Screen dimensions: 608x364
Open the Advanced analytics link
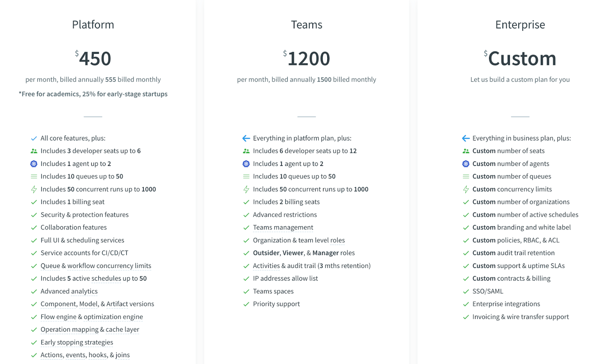click(69, 291)
